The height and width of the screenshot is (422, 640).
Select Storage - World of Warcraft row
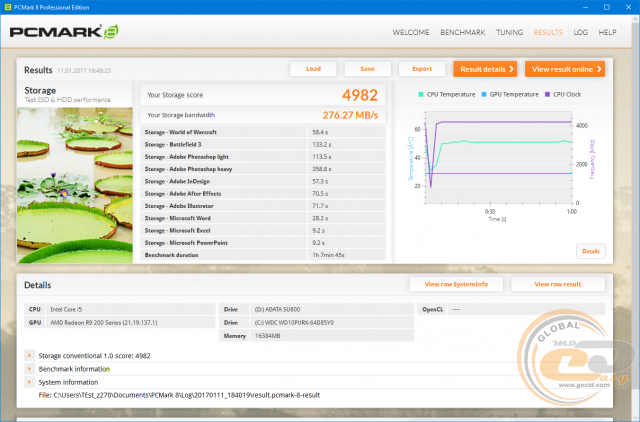pyautogui.click(x=263, y=132)
